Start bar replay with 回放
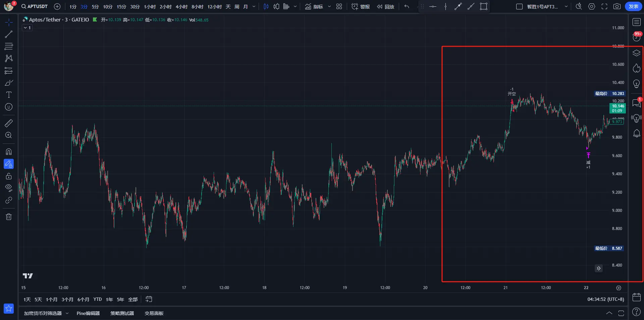This screenshot has height=320, width=644. coord(385,7)
